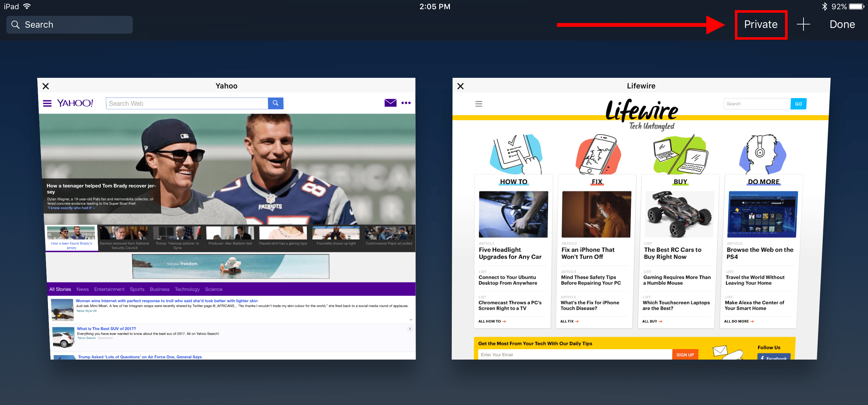Image resolution: width=868 pixels, height=405 pixels.
Task: Open Chromecast Throws a PC's Screen link
Action: pyautogui.click(x=510, y=305)
